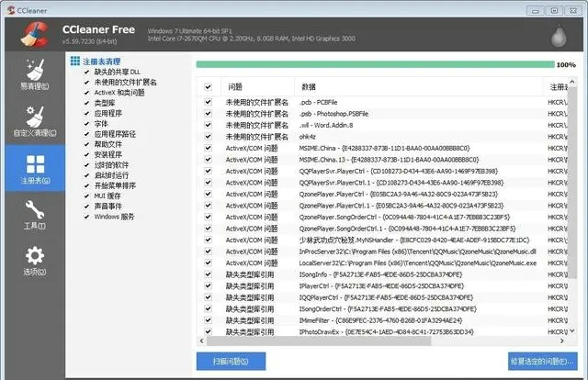The image size is (588, 380).
Task: Toggle the select-all checkbox in table header
Action: [209, 87]
